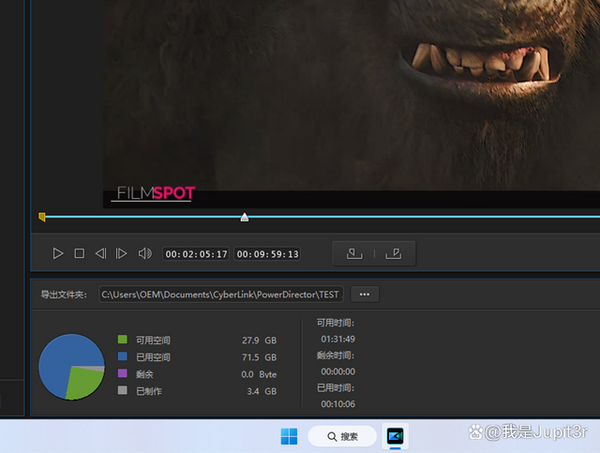This screenshot has height=453, width=600.
Task: Click the yellow start marker on the seek bar
Action: [42, 216]
